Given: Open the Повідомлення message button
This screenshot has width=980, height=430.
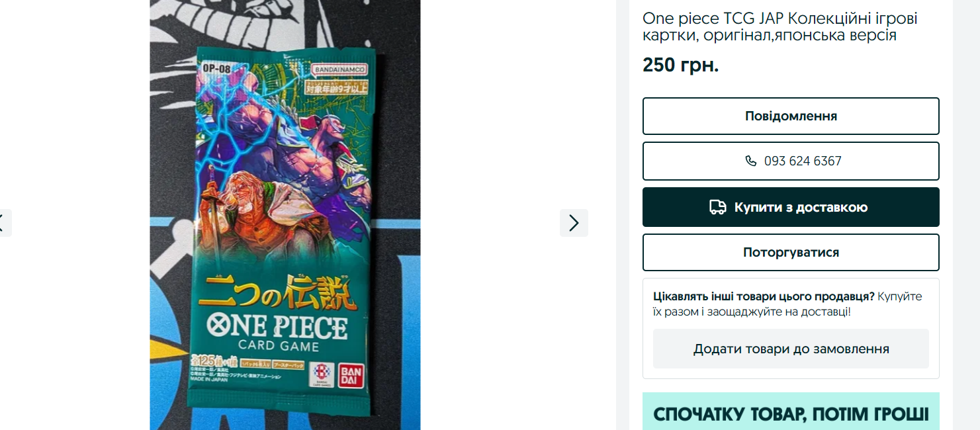Looking at the screenshot, I should tap(791, 116).
